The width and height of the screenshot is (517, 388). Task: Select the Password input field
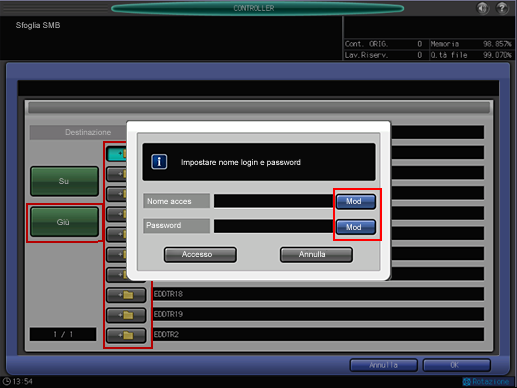[x=273, y=226]
